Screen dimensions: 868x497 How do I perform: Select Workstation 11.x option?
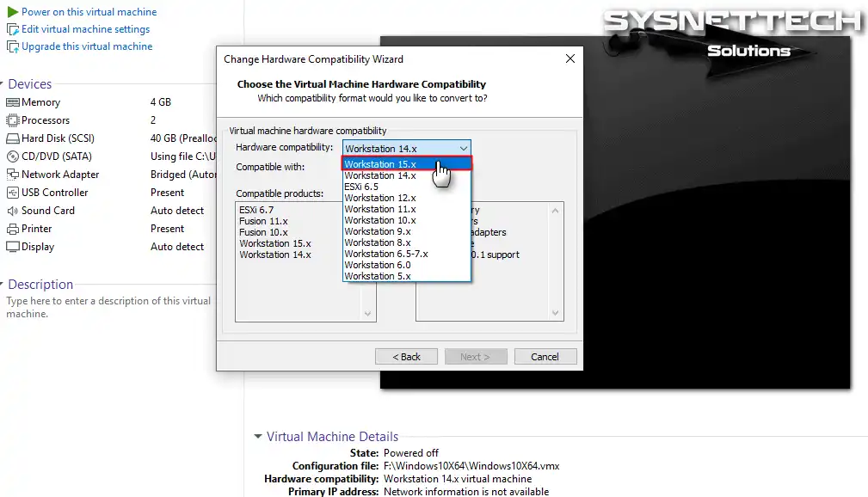(407, 209)
